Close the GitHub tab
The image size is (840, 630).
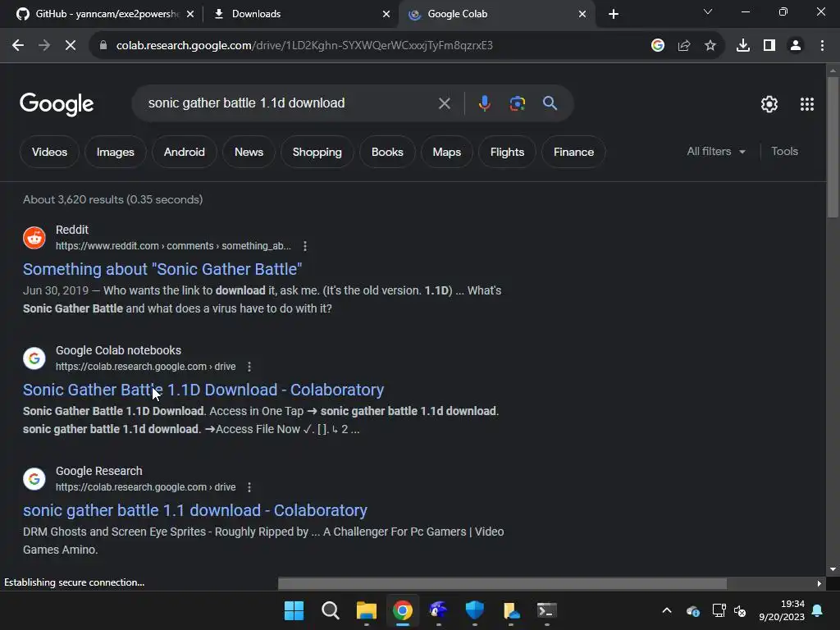pos(190,14)
